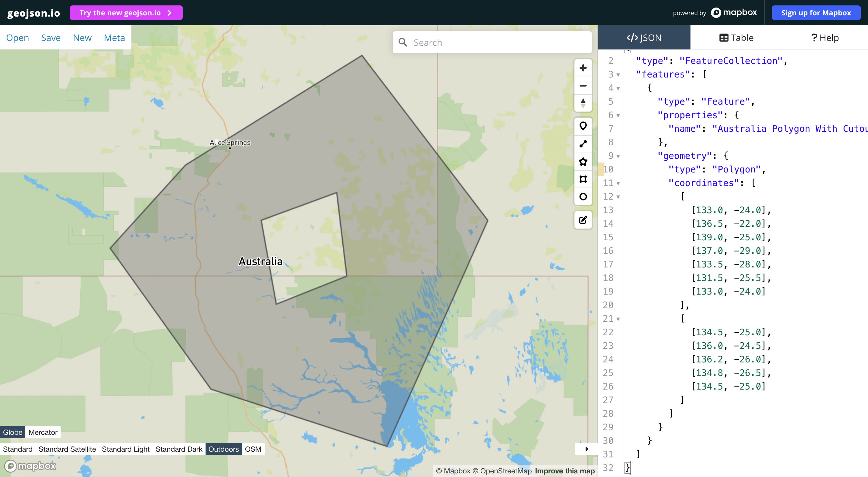
Task: Select the draw polygon tool
Action: pos(583,162)
